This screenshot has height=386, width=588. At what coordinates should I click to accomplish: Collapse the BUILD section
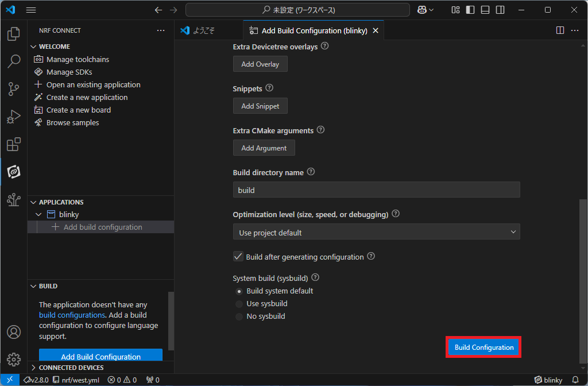(x=33, y=286)
